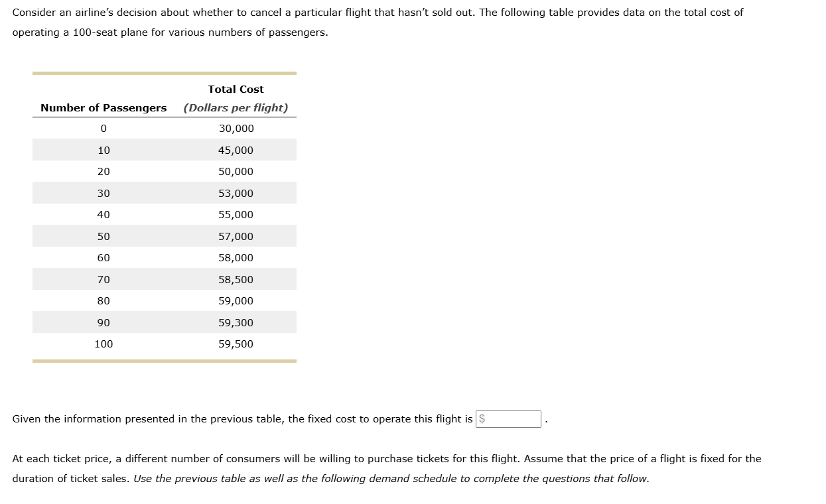The height and width of the screenshot is (504, 826).
Task: Click the 30,000 total cost value
Action: 236,128
